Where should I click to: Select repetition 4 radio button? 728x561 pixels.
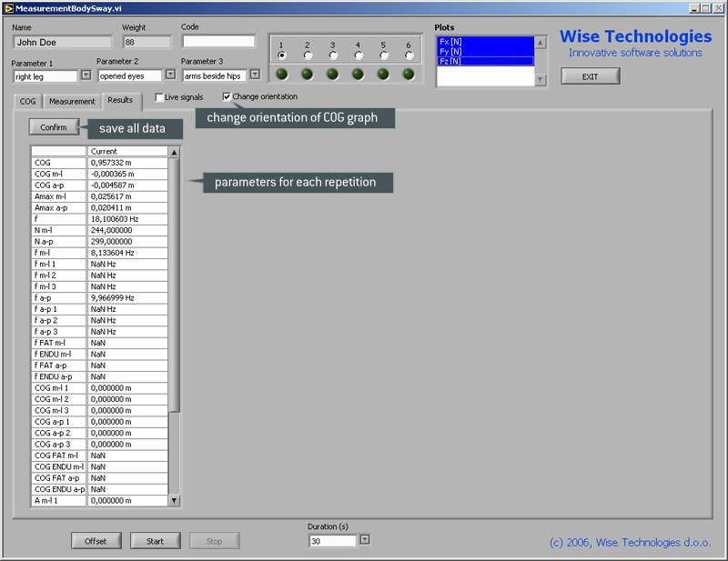point(358,55)
